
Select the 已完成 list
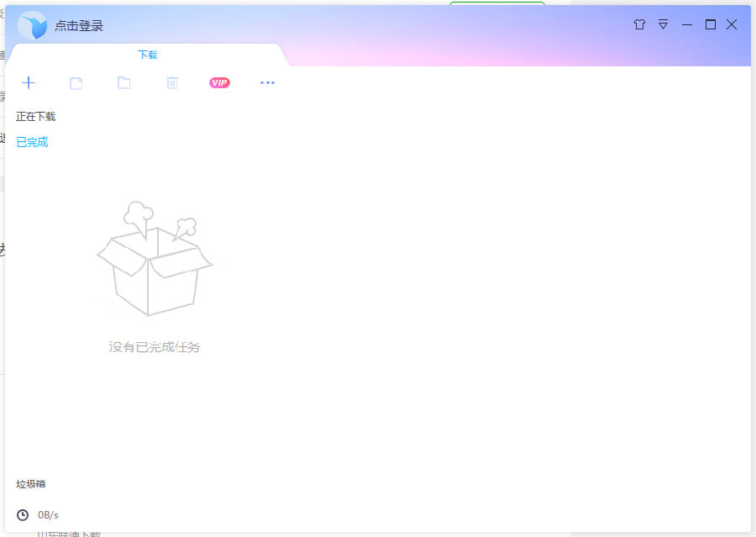[x=32, y=142]
